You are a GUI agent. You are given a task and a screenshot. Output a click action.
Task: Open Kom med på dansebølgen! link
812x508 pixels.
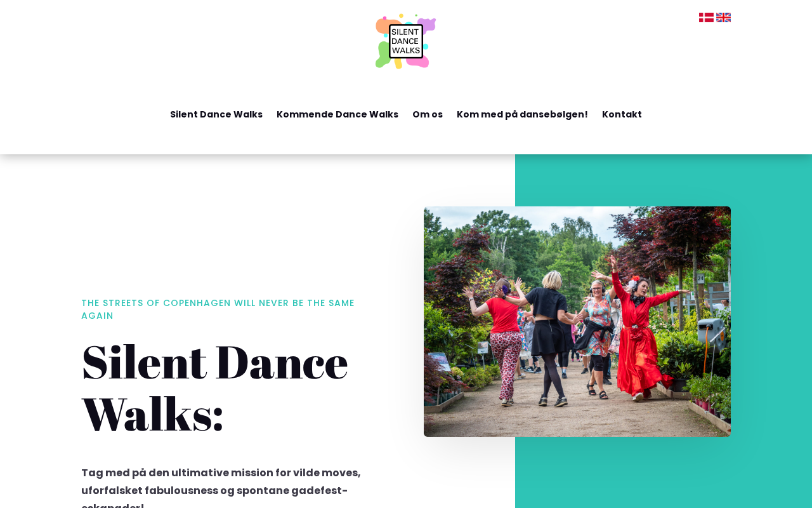point(522,114)
